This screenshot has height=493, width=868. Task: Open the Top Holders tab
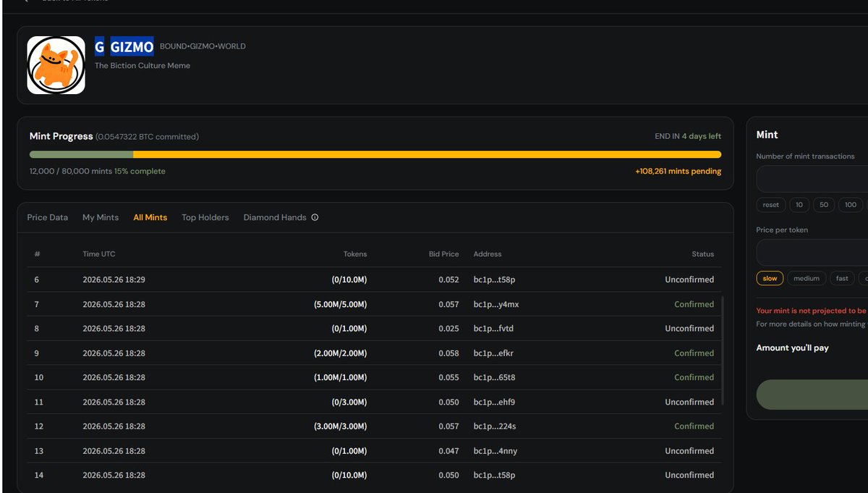coord(205,217)
